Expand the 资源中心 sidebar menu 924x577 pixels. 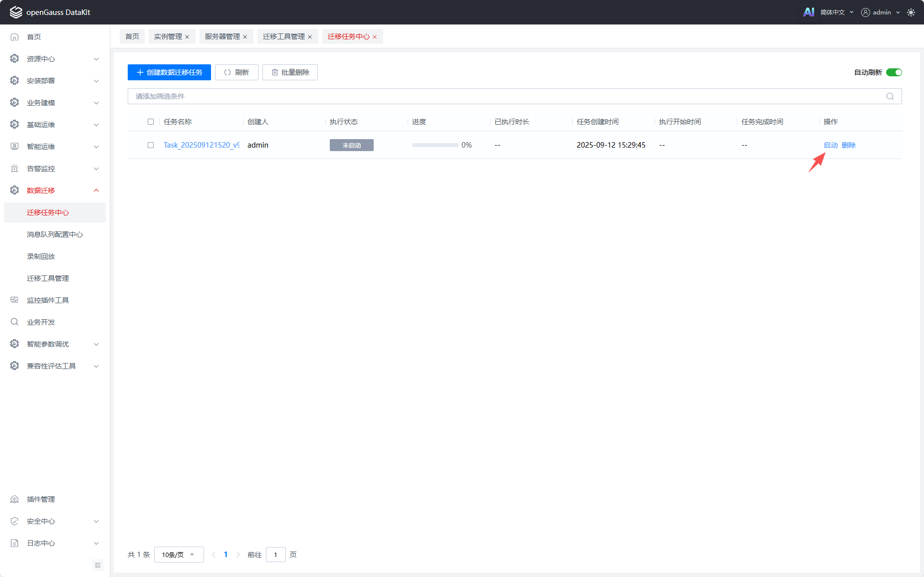55,59
